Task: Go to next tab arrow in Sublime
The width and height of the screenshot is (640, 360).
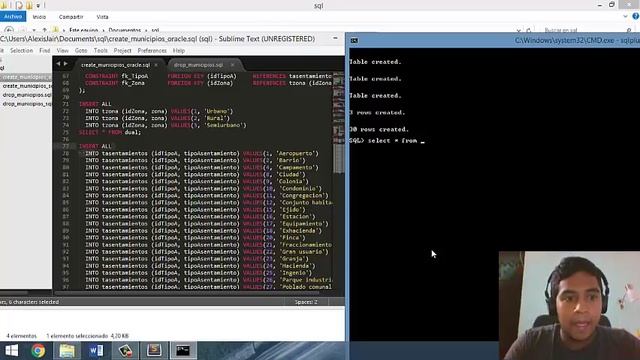Action: tap(66, 64)
